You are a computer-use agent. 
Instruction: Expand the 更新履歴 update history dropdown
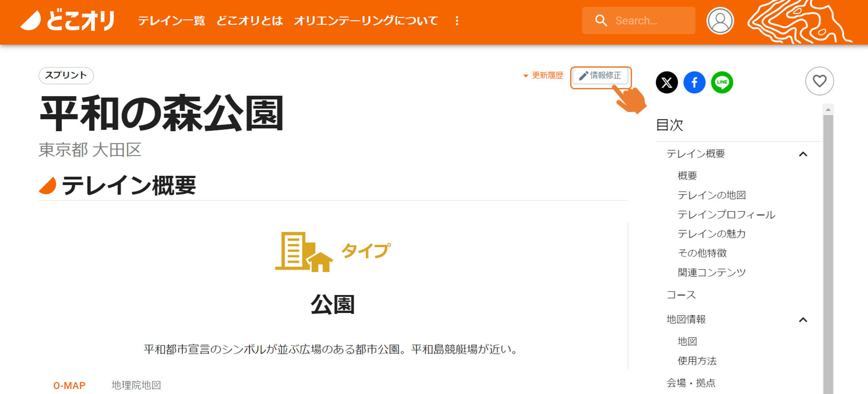click(543, 76)
